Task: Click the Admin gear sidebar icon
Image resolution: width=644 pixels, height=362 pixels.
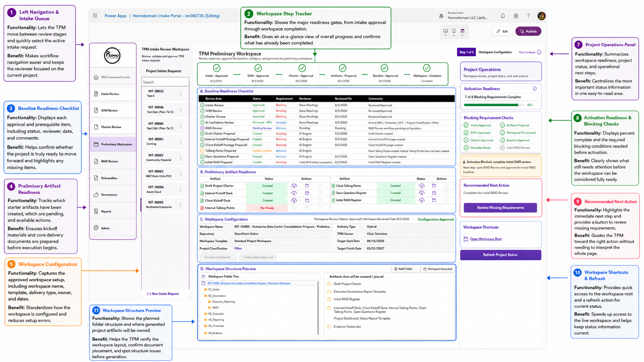Action: pyautogui.click(x=96, y=228)
